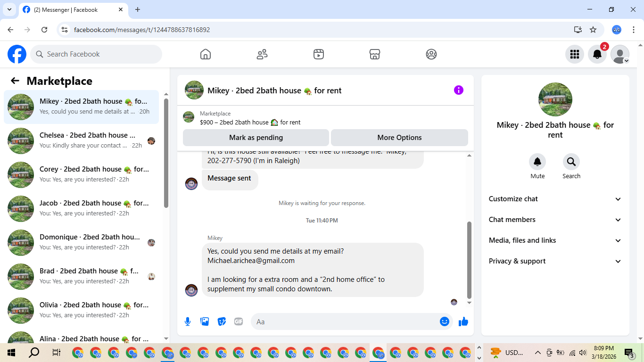The image size is (644, 362).
Task: Open Windows Start menu
Action: point(11,353)
